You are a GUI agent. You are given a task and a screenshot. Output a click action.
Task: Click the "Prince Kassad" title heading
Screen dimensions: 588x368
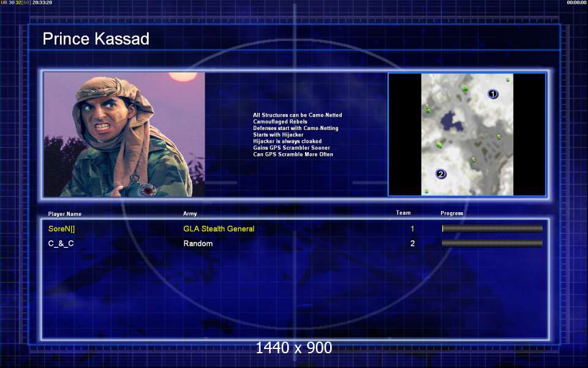96,39
